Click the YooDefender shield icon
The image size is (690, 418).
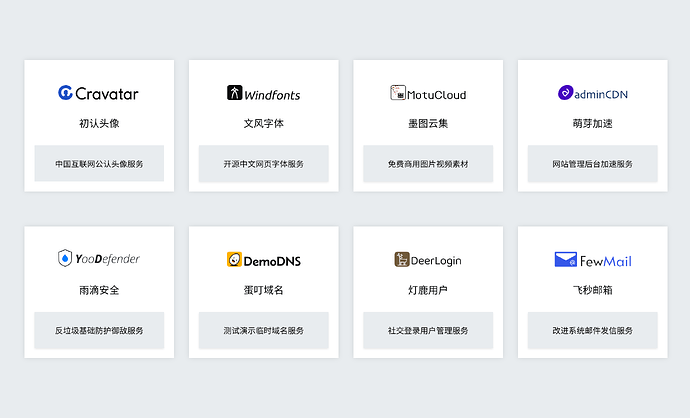tap(65, 258)
